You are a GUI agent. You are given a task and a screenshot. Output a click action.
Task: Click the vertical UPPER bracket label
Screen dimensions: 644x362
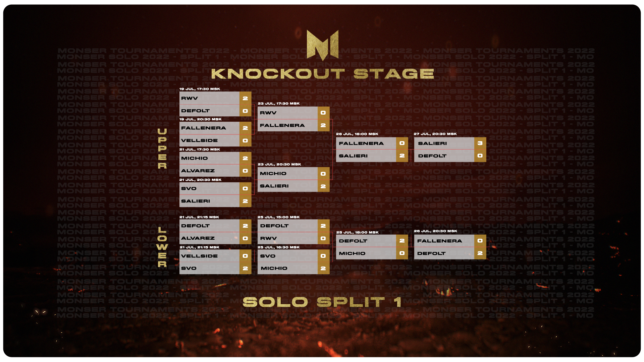[x=162, y=148]
